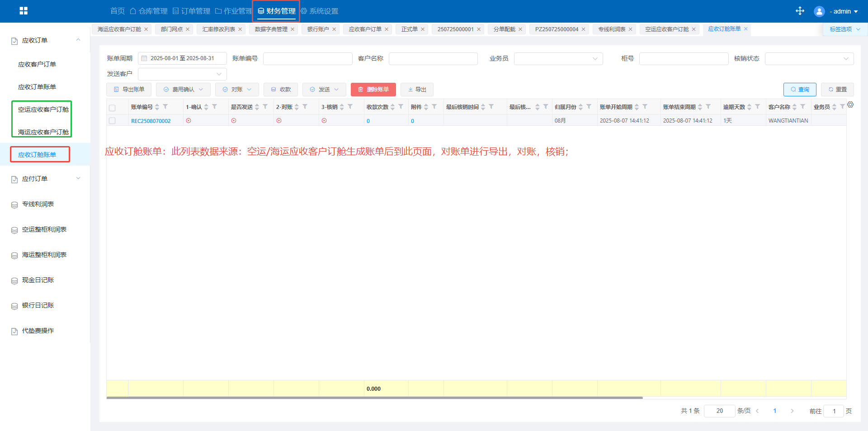Click the horizontal table scrollbar
The width and height of the screenshot is (868, 431).
(374, 398)
